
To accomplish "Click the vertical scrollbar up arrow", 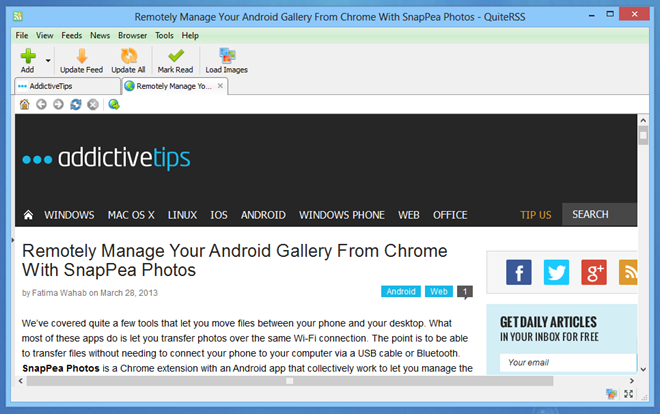I will pos(643,120).
